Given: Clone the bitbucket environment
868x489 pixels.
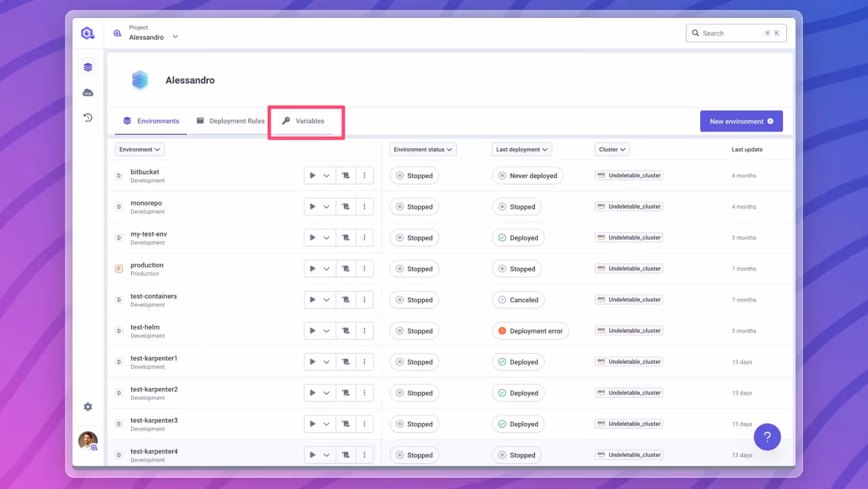Looking at the screenshot, I should click(x=346, y=176).
